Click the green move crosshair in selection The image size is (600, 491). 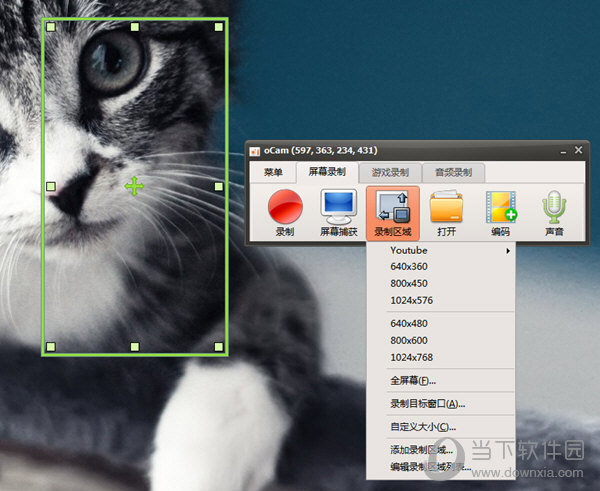point(133,186)
